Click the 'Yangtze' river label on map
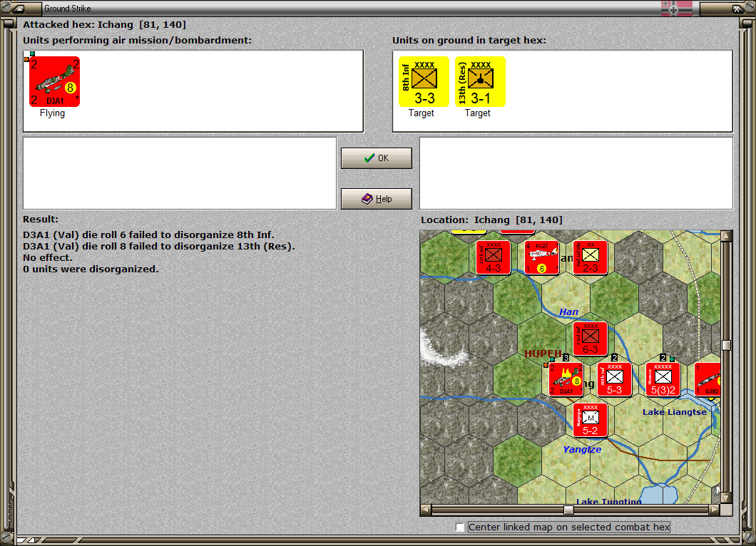The width and height of the screenshot is (756, 546). click(583, 449)
